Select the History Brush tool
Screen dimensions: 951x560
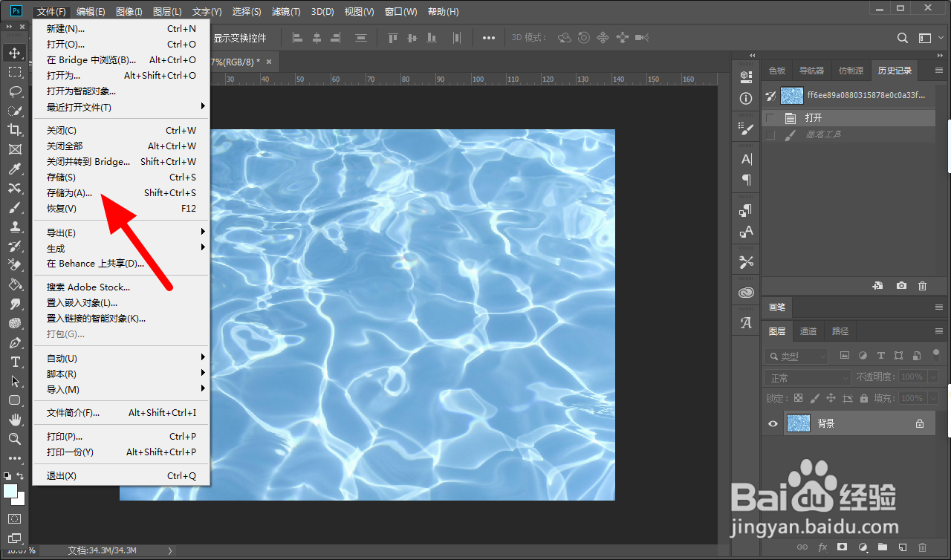[x=14, y=246]
